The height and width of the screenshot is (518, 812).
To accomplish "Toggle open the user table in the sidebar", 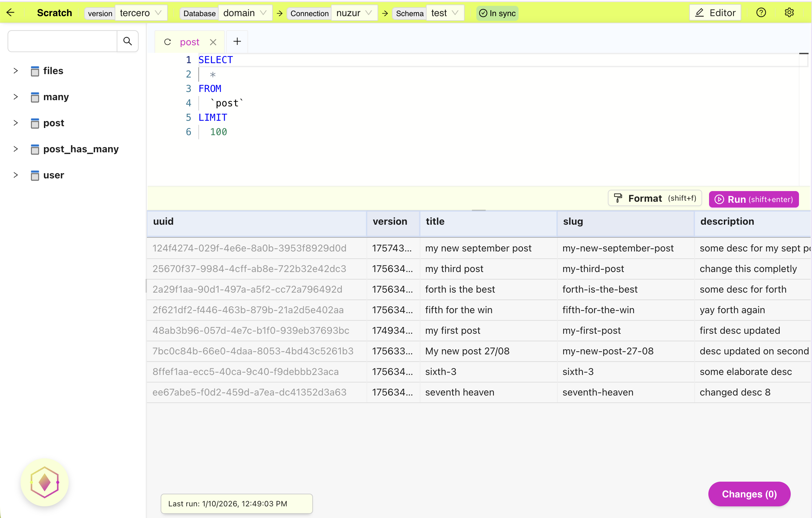I will 15,175.
